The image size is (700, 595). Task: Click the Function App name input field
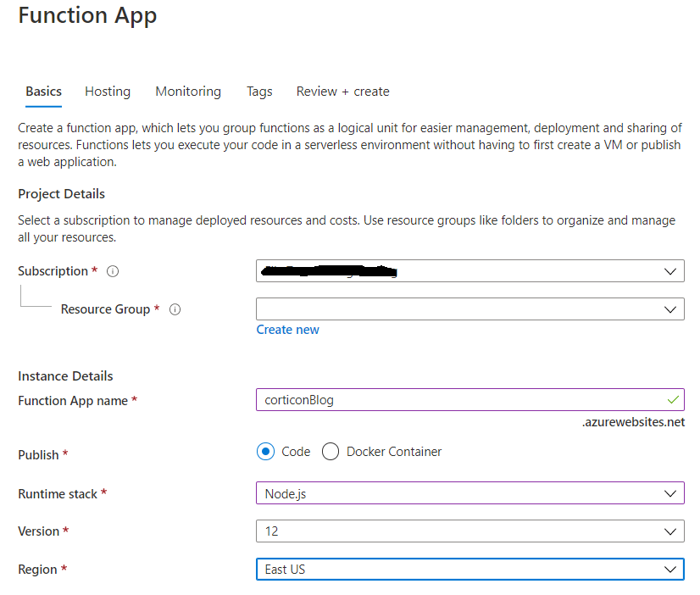(458, 400)
